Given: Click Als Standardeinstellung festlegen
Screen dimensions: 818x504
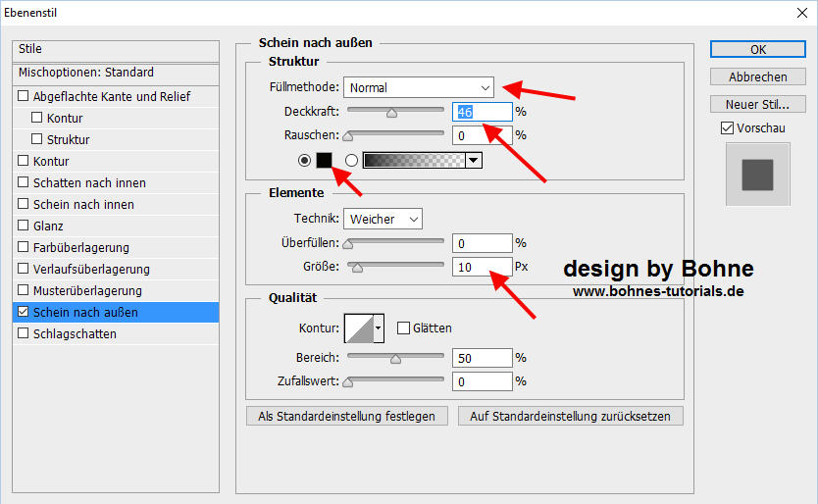Looking at the screenshot, I should tap(347, 416).
